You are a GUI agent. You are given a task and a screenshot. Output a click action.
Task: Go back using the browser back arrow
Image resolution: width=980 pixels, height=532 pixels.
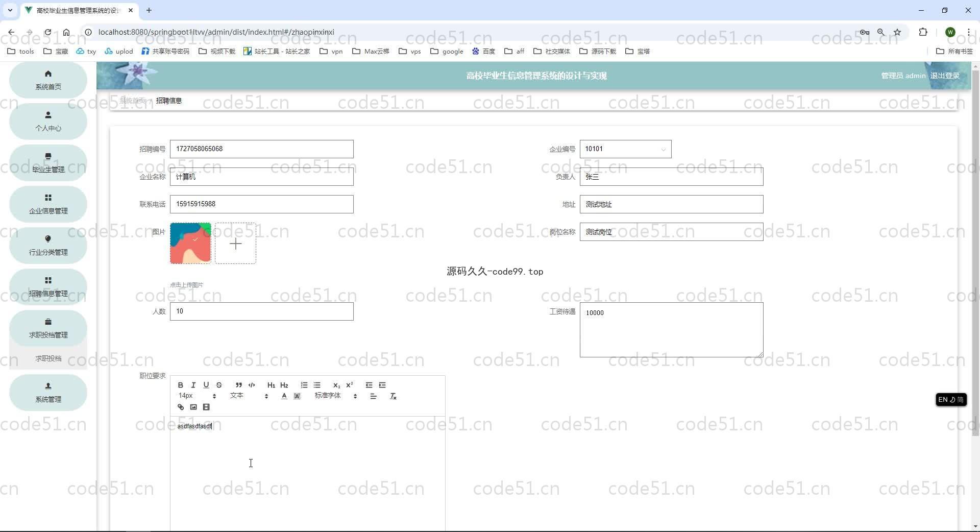[11, 32]
